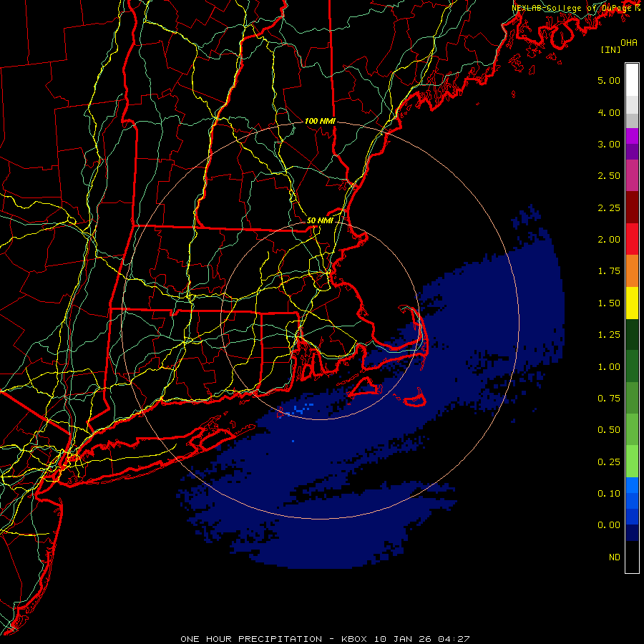Select the 1.50 legend value text
644x644 pixels.
(x=609, y=303)
